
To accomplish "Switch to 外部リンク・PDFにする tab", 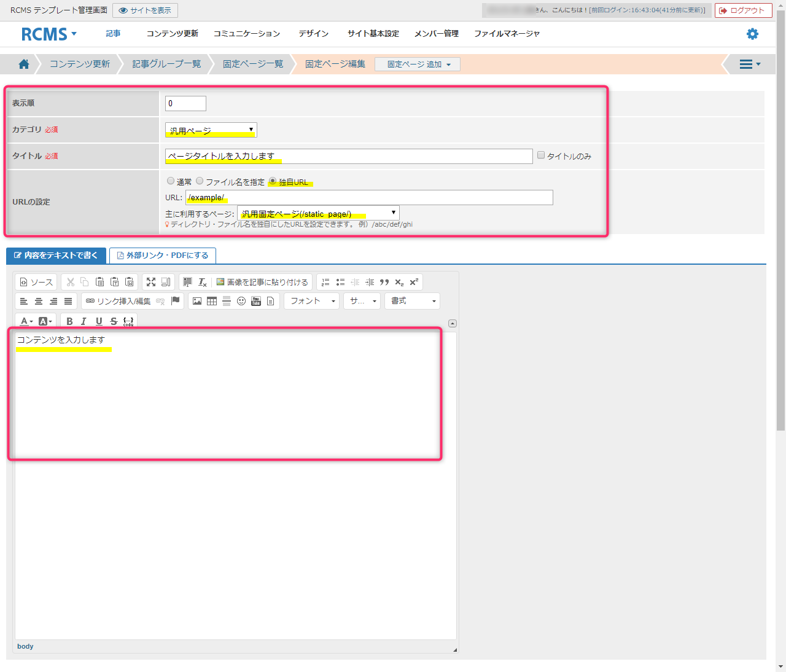I will tap(163, 256).
